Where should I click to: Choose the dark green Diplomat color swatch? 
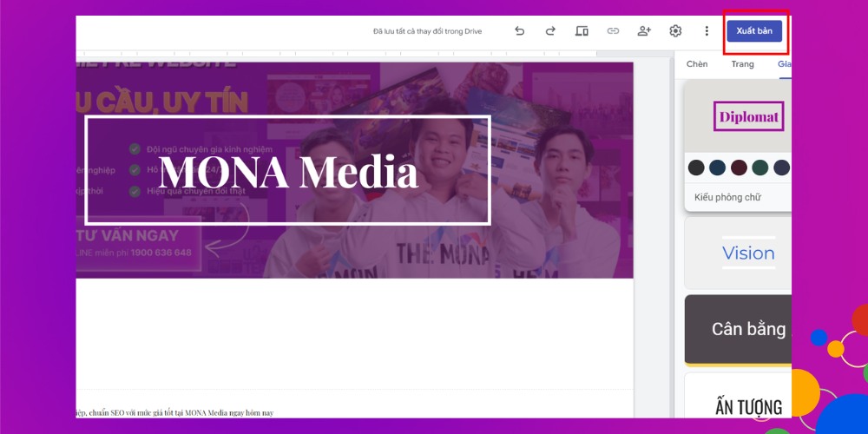[x=760, y=168]
